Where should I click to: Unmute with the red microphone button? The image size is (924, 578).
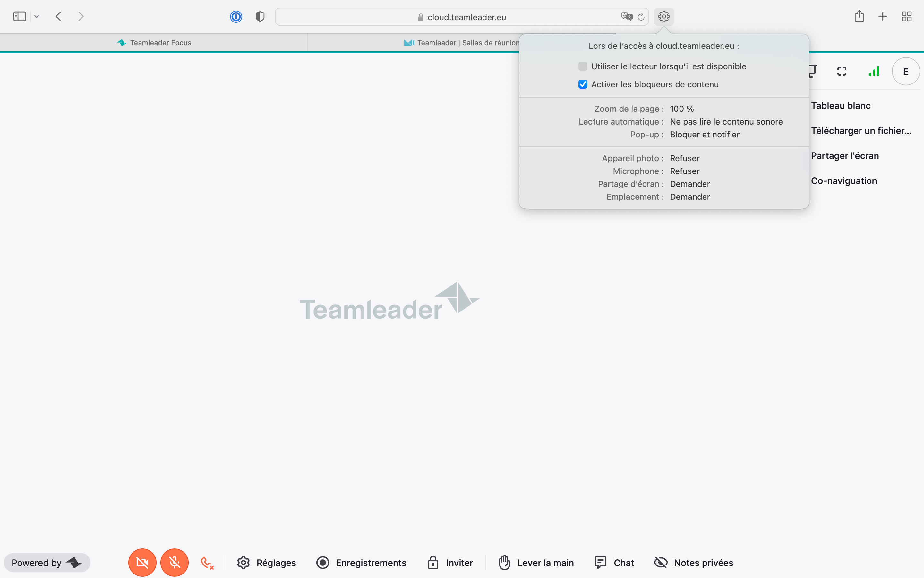tap(175, 563)
